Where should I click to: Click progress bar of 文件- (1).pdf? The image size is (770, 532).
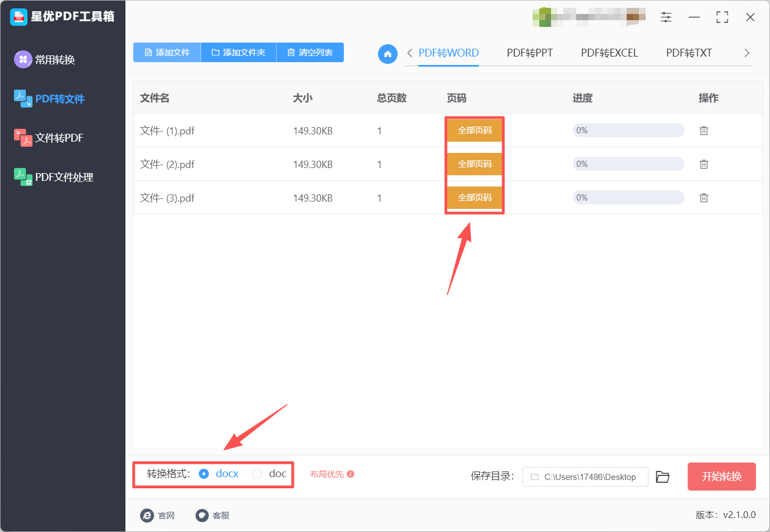(628, 130)
